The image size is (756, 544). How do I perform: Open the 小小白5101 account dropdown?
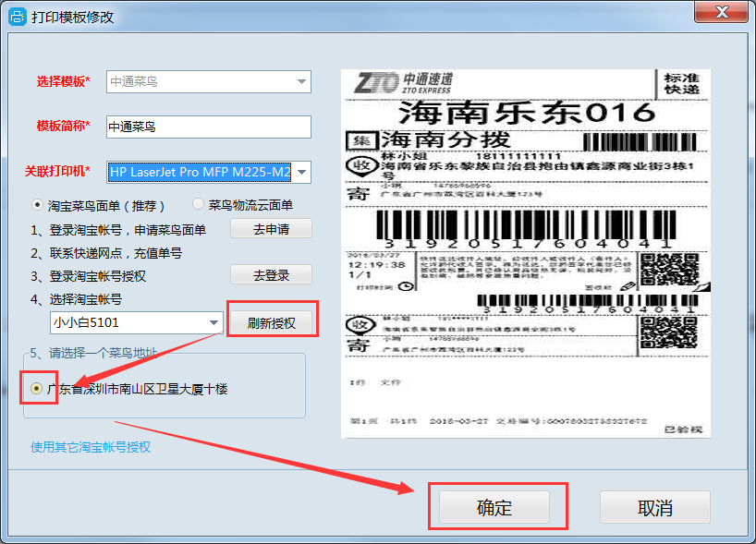tap(137, 322)
